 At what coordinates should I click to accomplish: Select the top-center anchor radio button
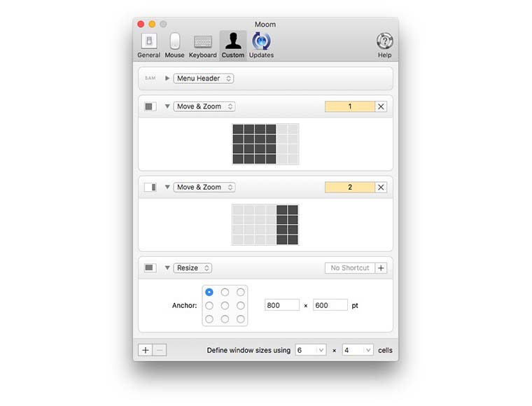click(x=225, y=292)
